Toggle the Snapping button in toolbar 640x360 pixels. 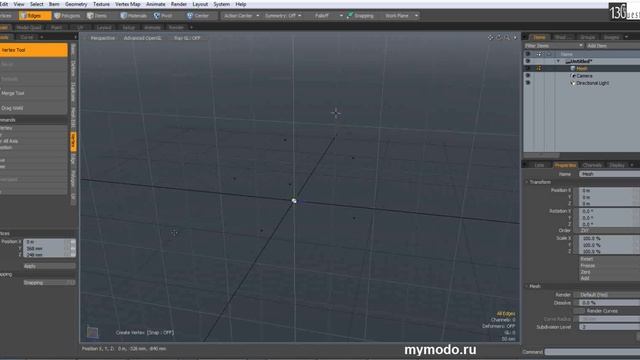pos(360,16)
